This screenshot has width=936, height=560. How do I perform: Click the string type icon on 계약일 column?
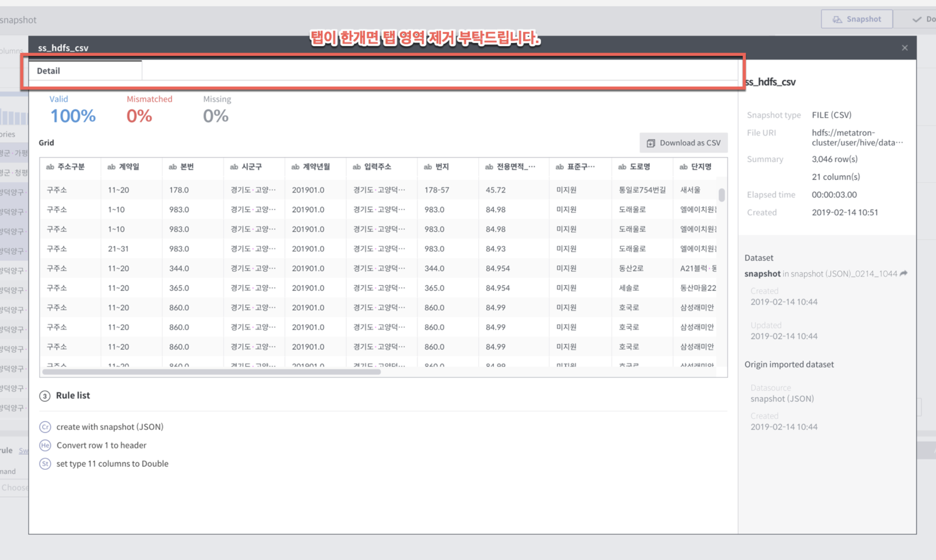click(111, 167)
